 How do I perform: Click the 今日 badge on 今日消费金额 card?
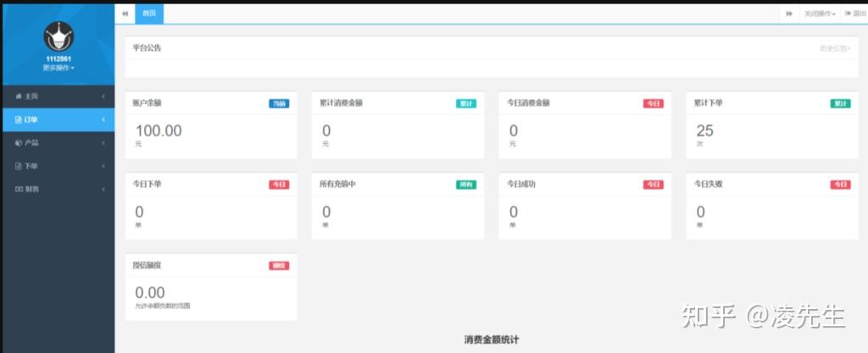(x=654, y=103)
